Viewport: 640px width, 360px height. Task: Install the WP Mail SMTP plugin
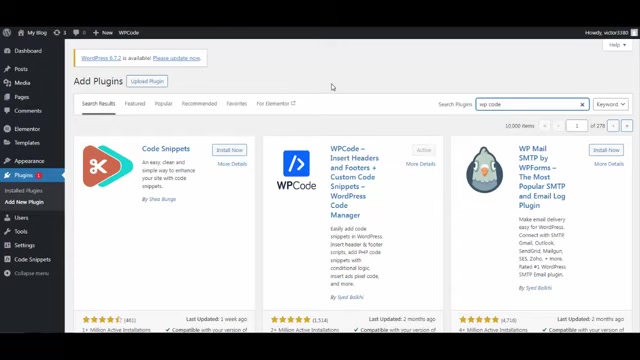606,150
